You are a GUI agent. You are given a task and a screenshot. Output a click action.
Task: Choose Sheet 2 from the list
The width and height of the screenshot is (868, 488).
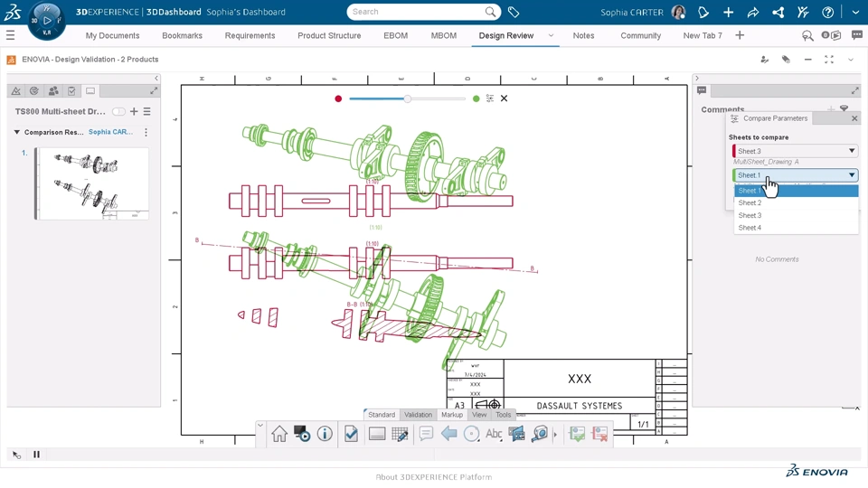point(796,203)
